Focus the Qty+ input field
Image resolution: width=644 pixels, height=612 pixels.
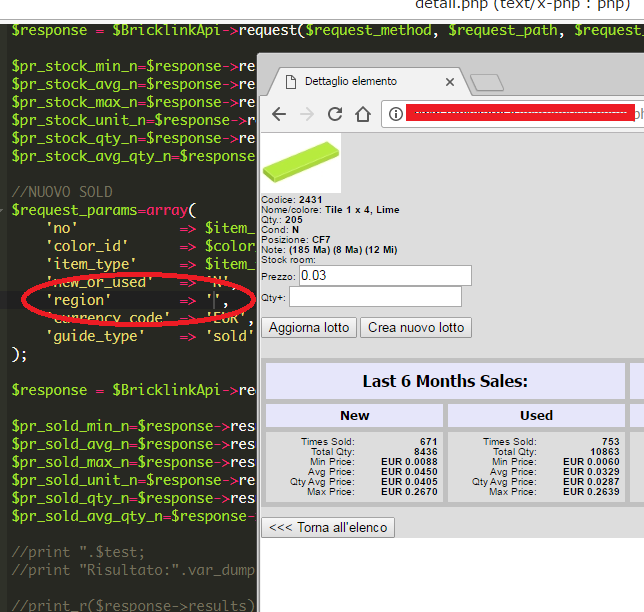tap(375, 297)
